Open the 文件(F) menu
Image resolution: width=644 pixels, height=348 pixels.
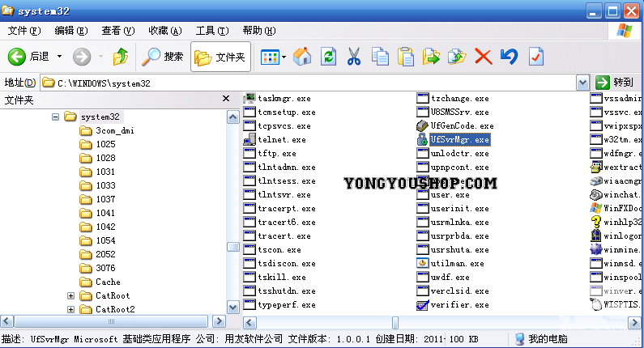[x=23, y=31]
